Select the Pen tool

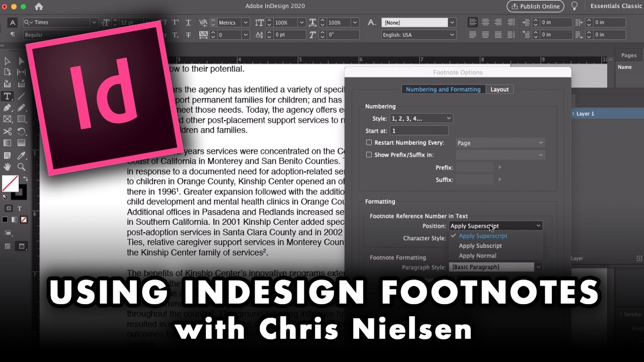pyautogui.click(x=8, y=108)
